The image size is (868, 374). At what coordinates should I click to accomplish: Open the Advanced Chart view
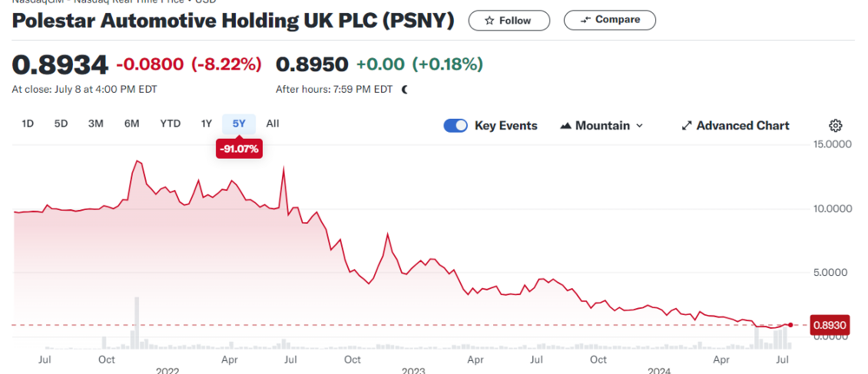[735, 126]
